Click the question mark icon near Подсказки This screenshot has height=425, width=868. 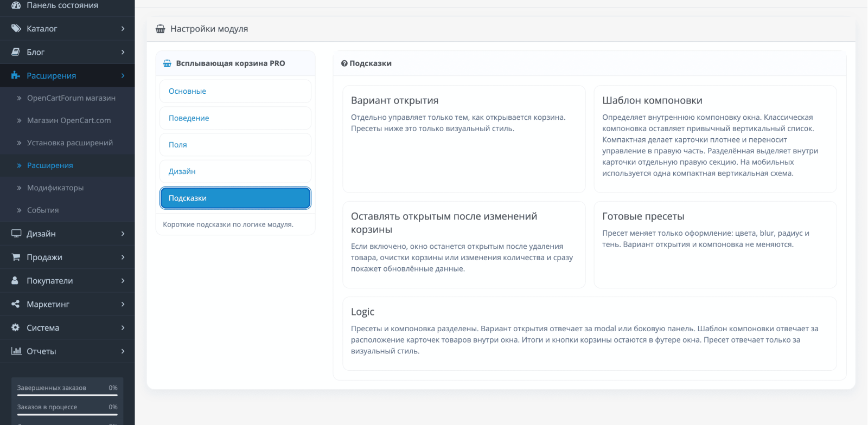click(x=344, y=63)
